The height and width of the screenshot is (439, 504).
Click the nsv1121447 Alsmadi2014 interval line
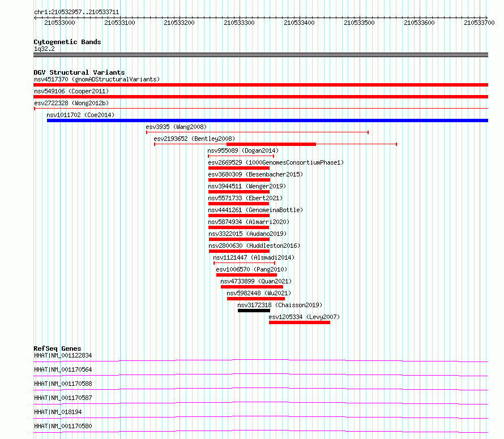(244, 263)
